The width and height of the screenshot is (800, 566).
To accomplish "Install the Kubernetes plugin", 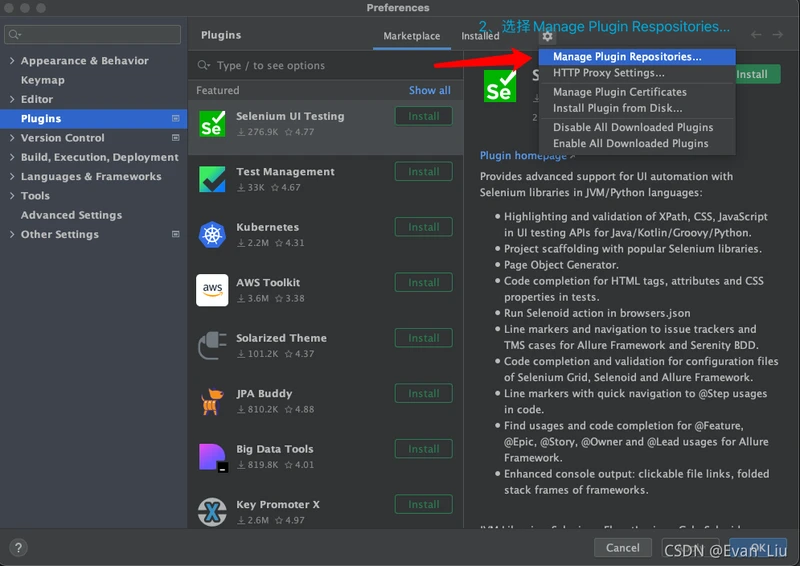I will 423,227.
